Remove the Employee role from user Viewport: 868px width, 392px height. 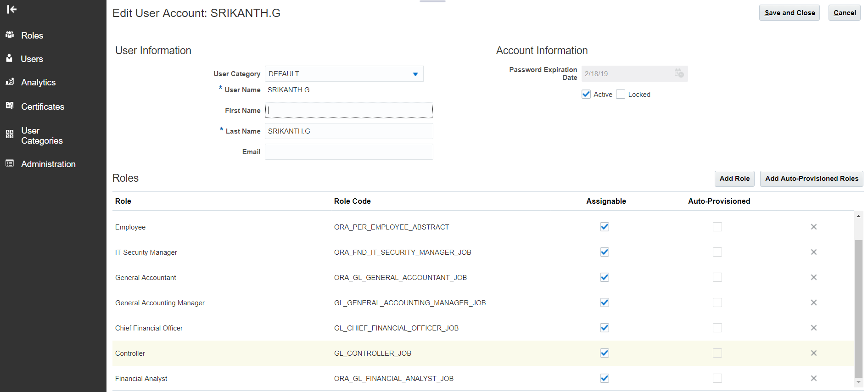(813, 227)
